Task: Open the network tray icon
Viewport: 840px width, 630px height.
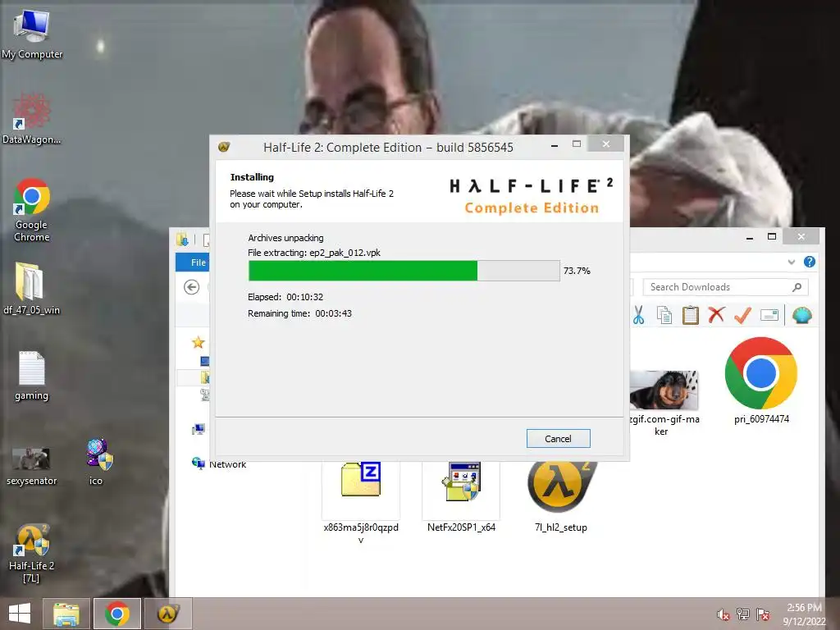Action: 743,614
